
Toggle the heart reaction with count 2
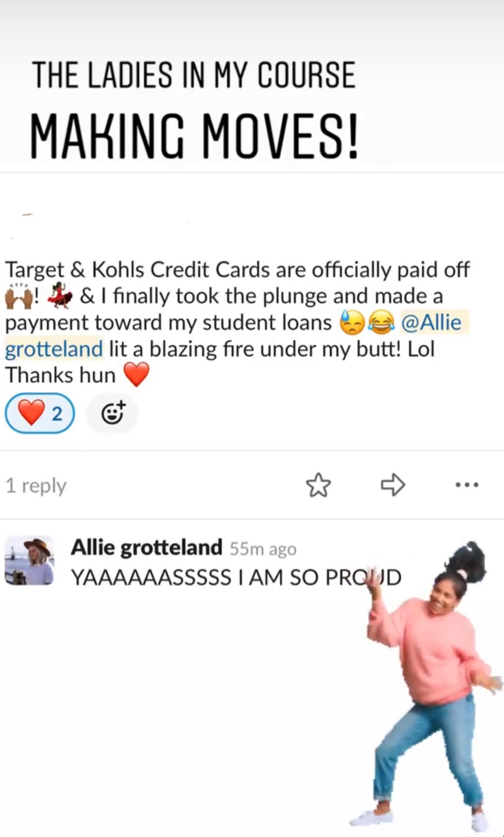tap(40, 413)
